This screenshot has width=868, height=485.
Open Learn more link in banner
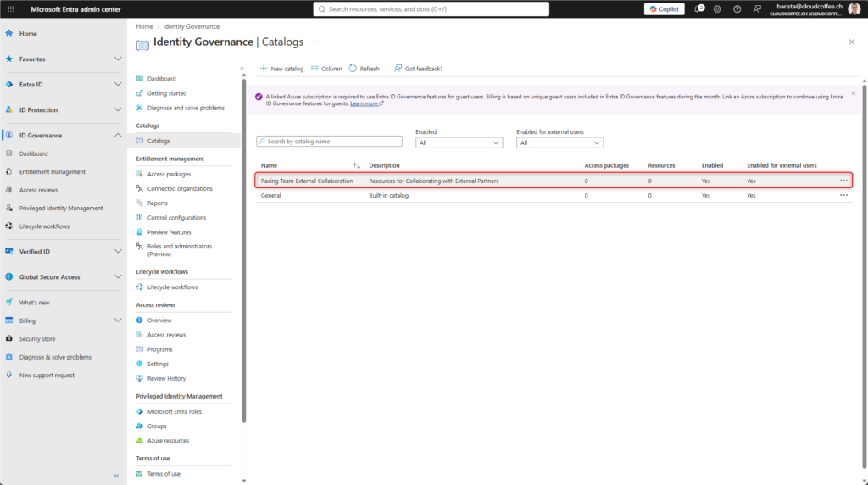(x=366, y=103)
